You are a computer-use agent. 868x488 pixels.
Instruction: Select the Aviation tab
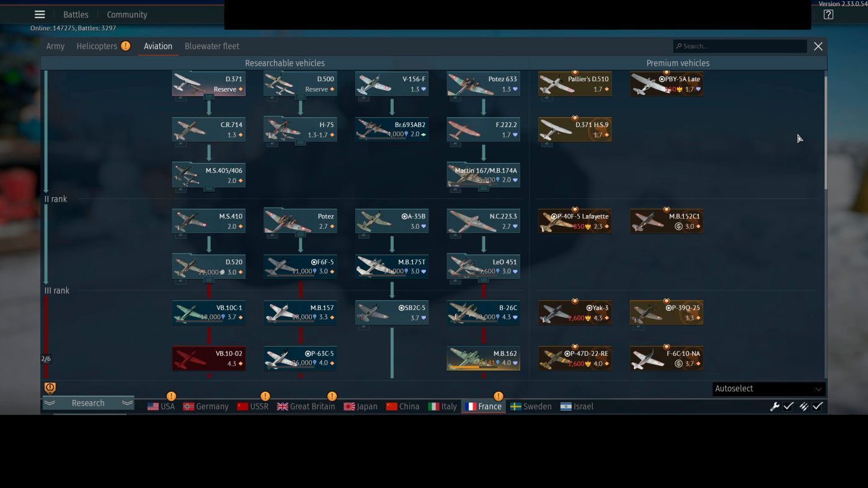[158, 47]
